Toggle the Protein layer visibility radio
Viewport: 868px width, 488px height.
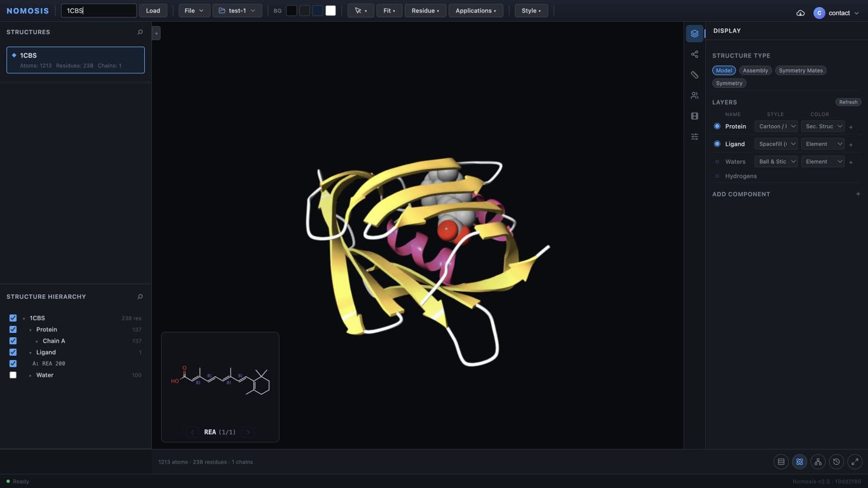coord(717,126)
